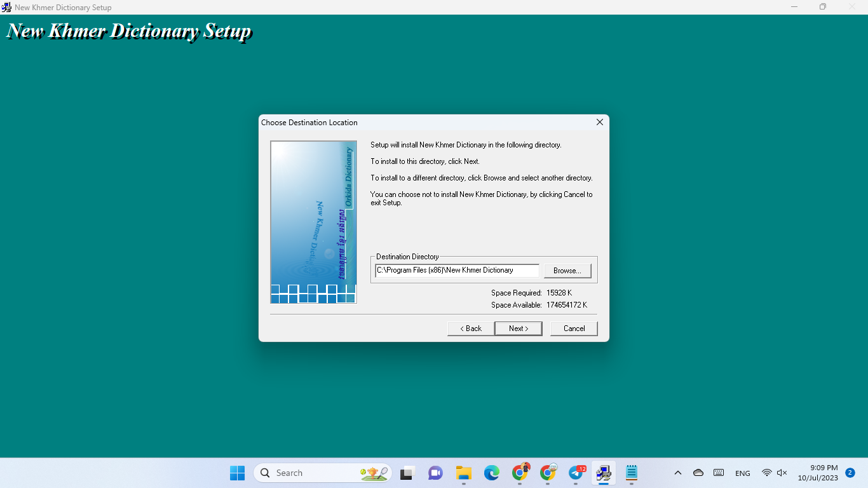Image resolution: width=868 pixels, height=488 pixels.
Task: Click the Orkida Dictionary sidebar image
Action: (313, 222)
